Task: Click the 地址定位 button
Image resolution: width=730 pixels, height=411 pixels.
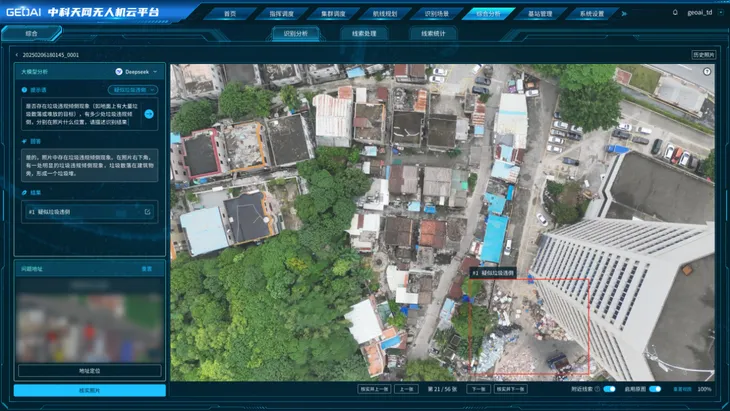Action: coord(90,370)
